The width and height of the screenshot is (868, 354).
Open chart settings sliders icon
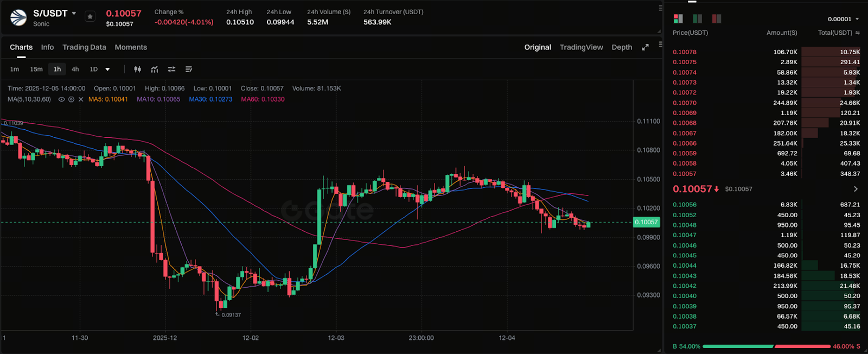171,69
